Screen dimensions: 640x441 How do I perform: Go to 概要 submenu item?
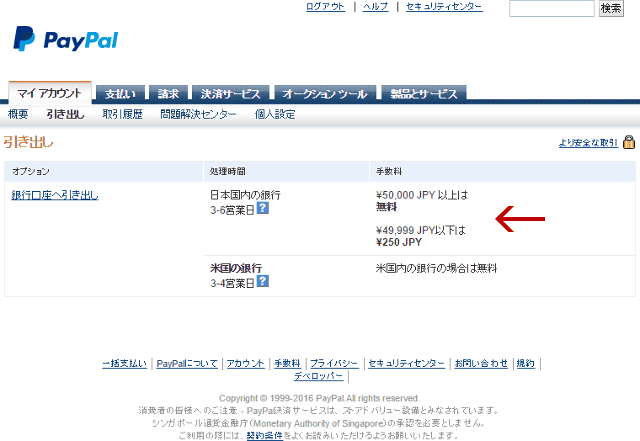tap(18, 114)
